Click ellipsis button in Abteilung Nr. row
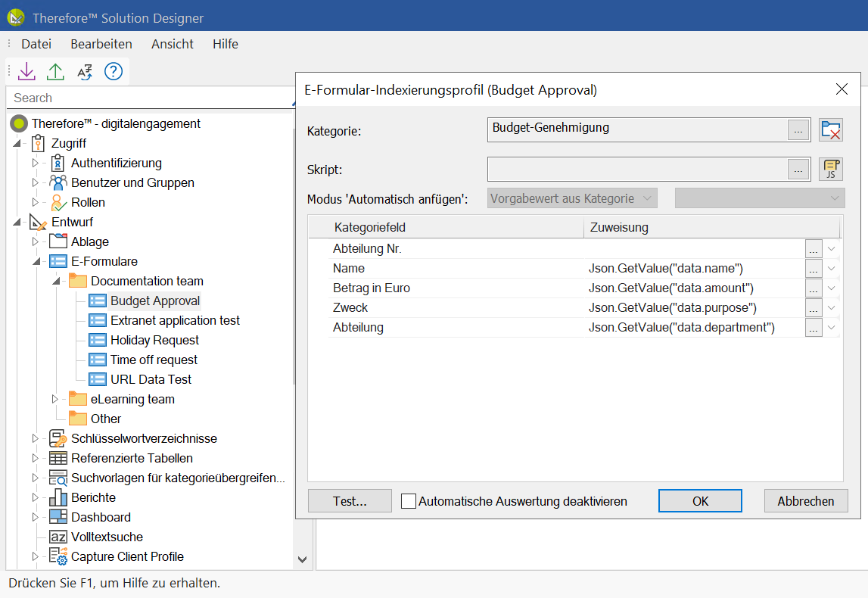The width and height of the screenshot is (868, 598). [x=814, y=249]
